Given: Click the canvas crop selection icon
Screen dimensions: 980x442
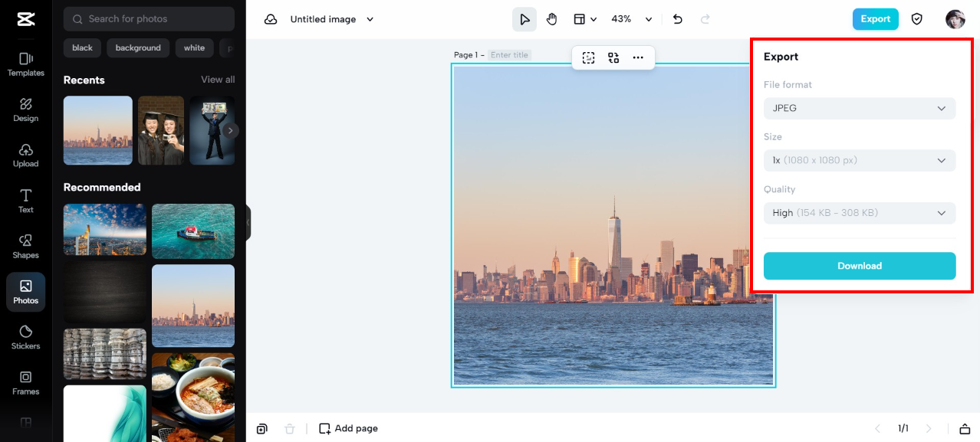Looking at the screenshot, I should tap(588, 57).
